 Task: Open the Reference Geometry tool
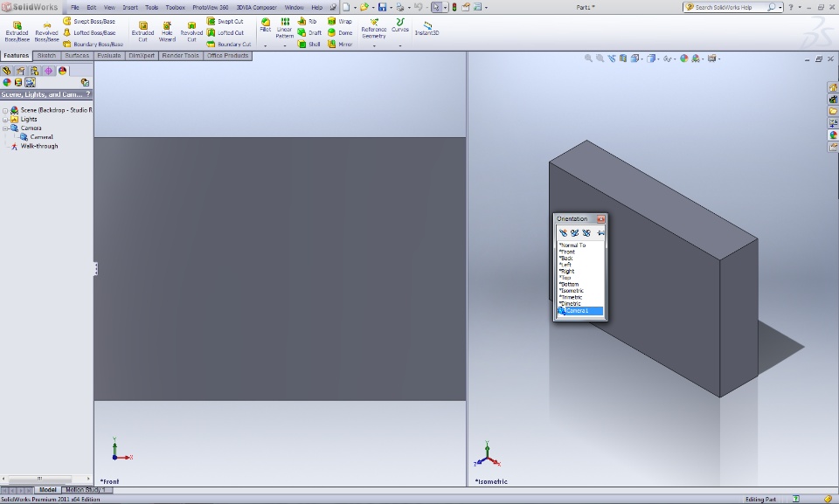(x=373, y=28)
